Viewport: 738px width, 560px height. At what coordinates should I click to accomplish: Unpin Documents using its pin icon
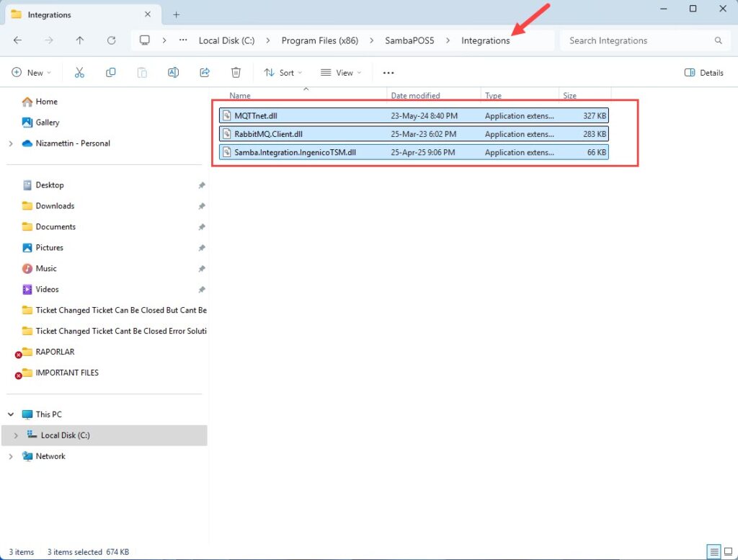tap(202, 227)
